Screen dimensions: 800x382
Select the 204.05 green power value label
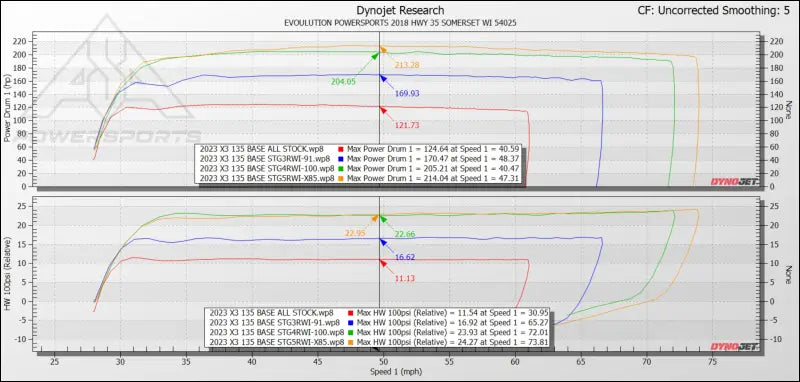(344, 81)
